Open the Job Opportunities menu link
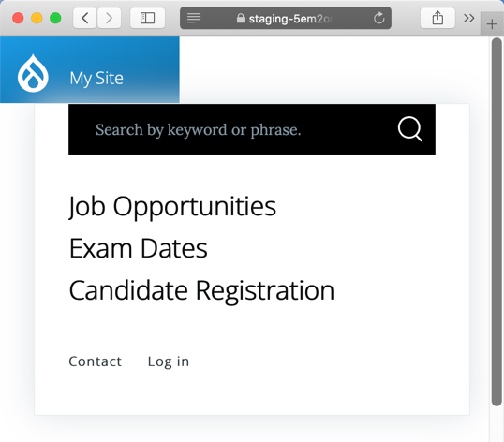Image resolution: width=504 pixels, height=442 pixels. point(172,206)
